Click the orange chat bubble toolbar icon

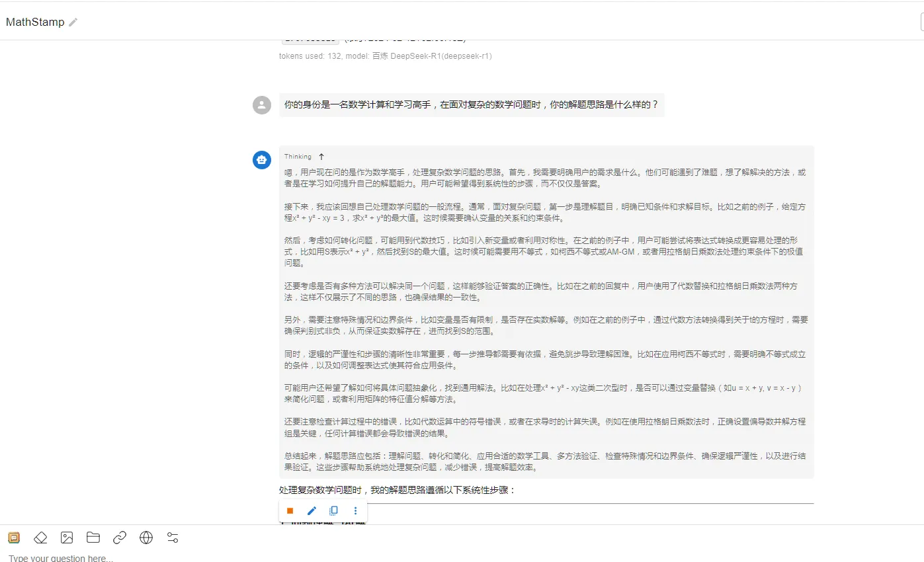coord(14,538)
